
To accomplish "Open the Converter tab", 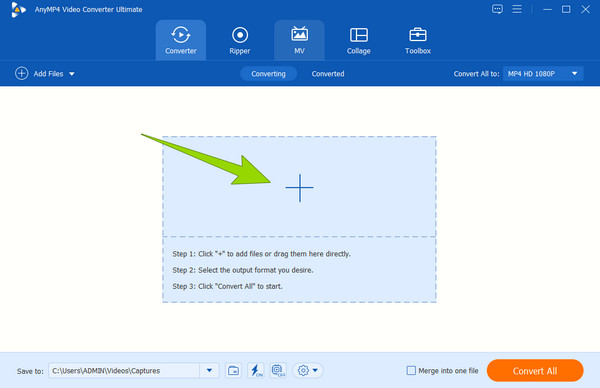I will (x=181, y=40).
